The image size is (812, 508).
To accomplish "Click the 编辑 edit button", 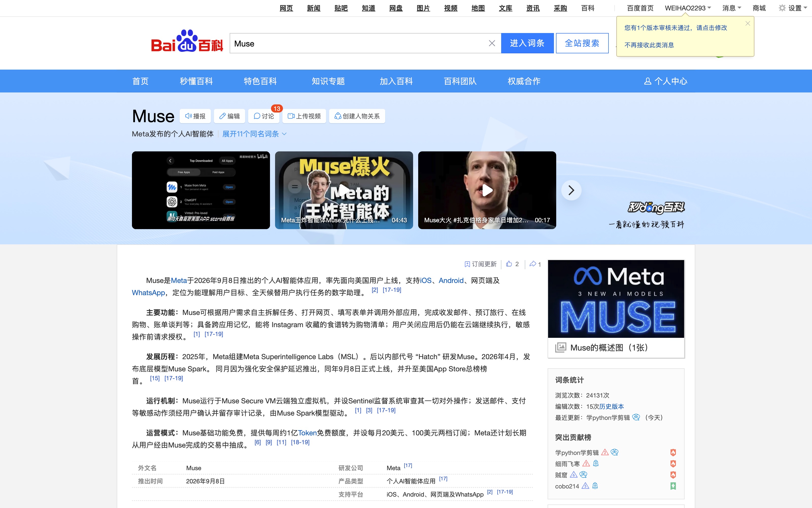I will pos(229,116).
